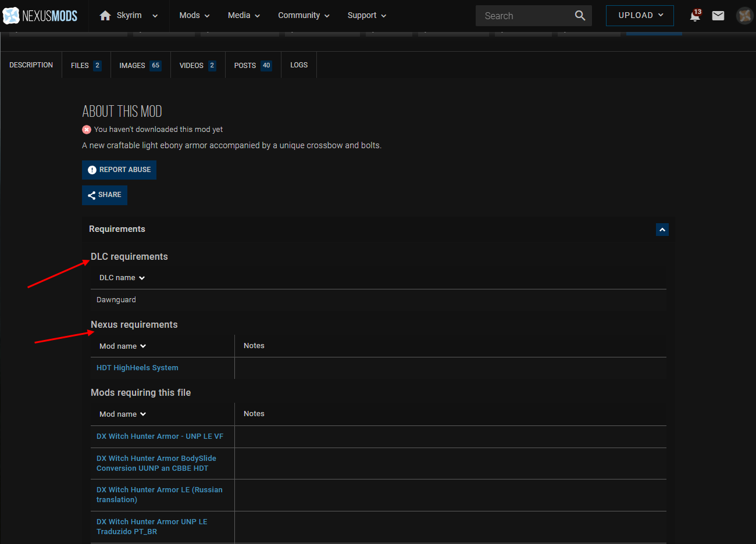Click the Report Abuse button
This screenshot has height=544, width=756.
coord(119,170)
